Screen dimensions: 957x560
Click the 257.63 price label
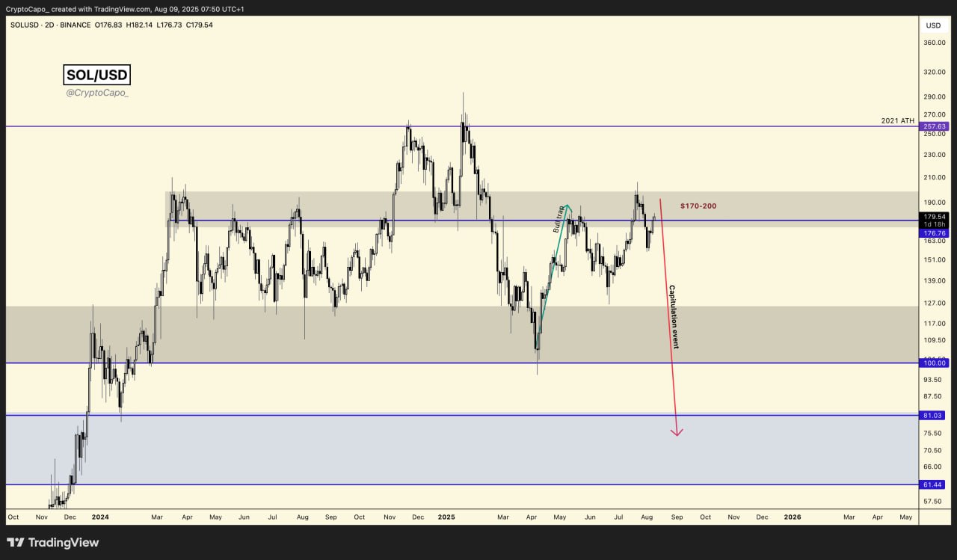(935, 127)
